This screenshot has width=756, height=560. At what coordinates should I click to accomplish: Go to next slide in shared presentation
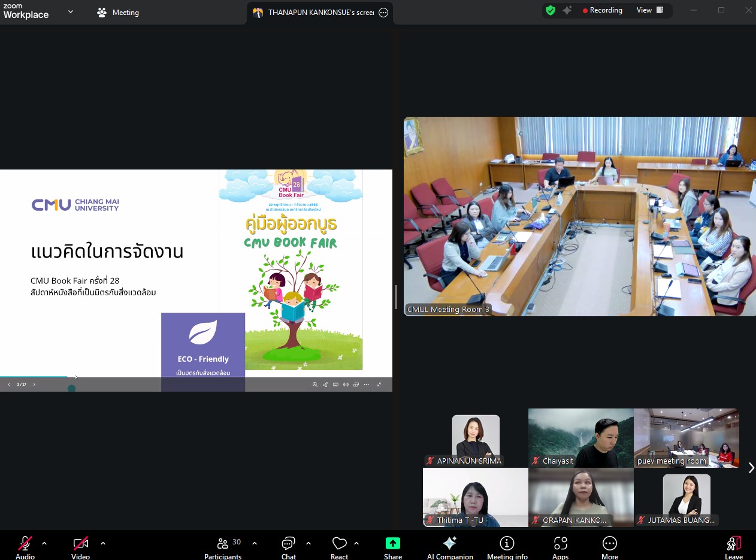tap(34, 385)
